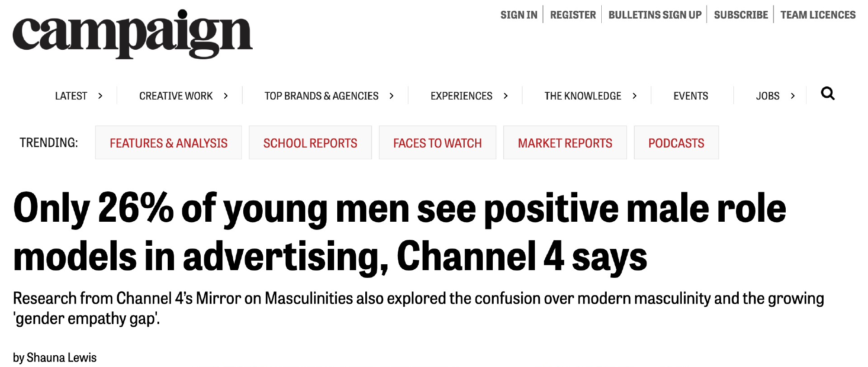Viewport: 868px width, 367px height.
Task: Expand The Knowledge menu chevron
Action: pos(634,96)
